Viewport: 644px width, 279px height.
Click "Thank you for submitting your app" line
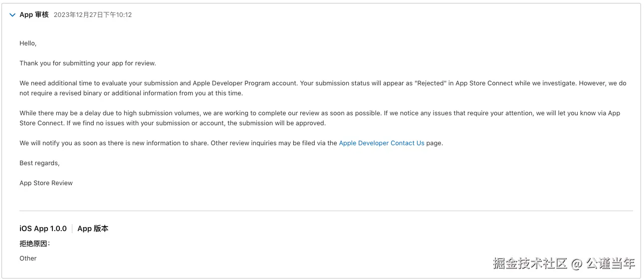click(x=88, y=63)
